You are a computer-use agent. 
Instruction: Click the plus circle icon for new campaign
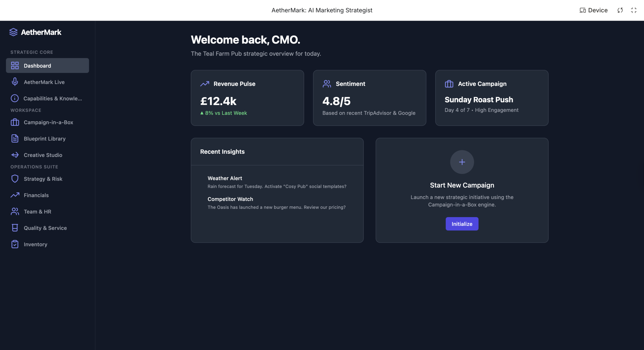pyautogui.click(x=462, y=162)
